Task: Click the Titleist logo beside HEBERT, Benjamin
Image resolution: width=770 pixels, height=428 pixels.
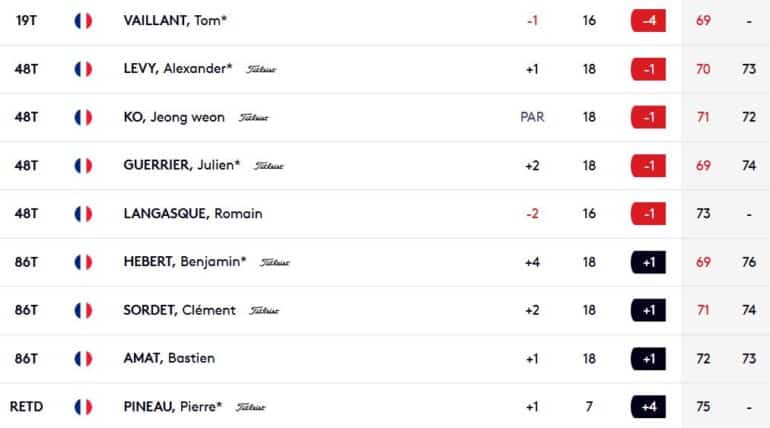Action: pyautogui.click(x=275, y=263)
